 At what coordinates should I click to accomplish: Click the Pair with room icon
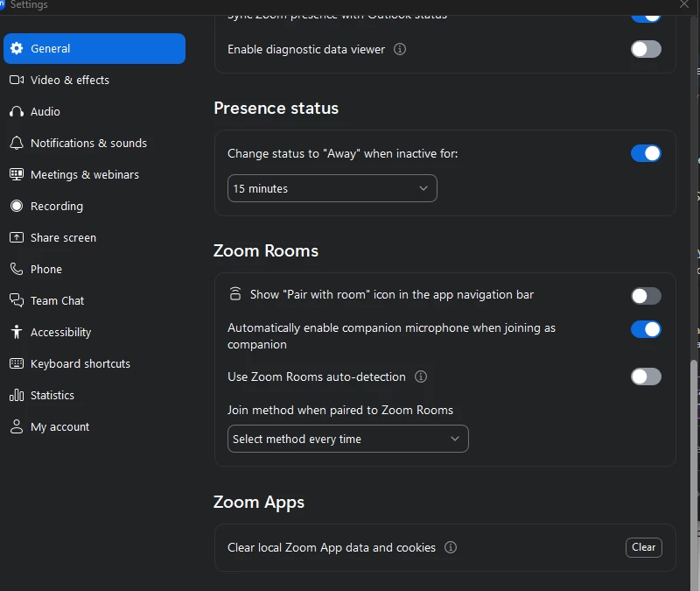click(x=235, y=294)
